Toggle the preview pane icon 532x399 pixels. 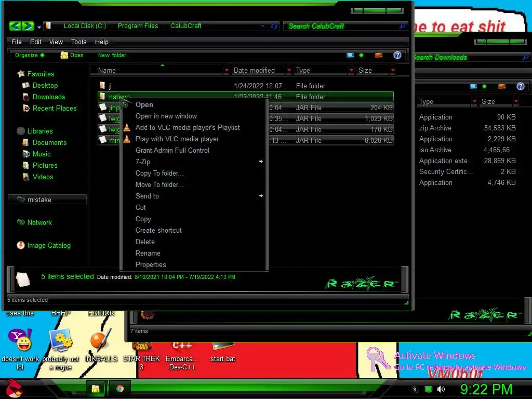[379, 55]
